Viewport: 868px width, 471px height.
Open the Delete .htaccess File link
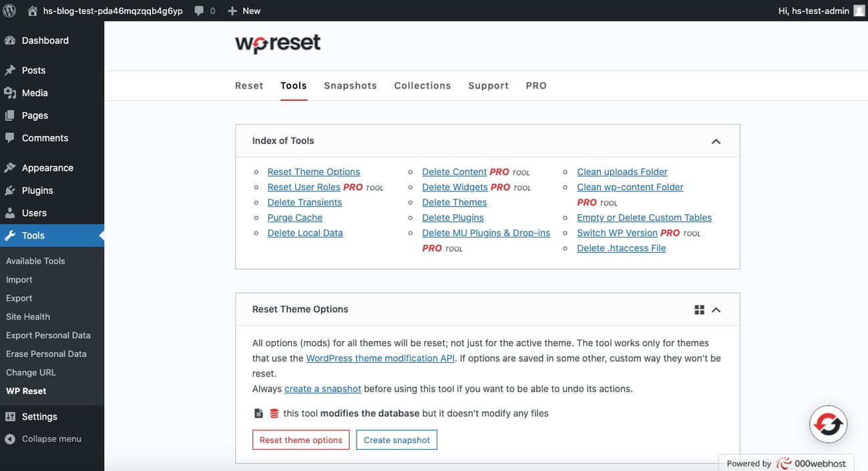pyautogui.click(x=621, y=248)
